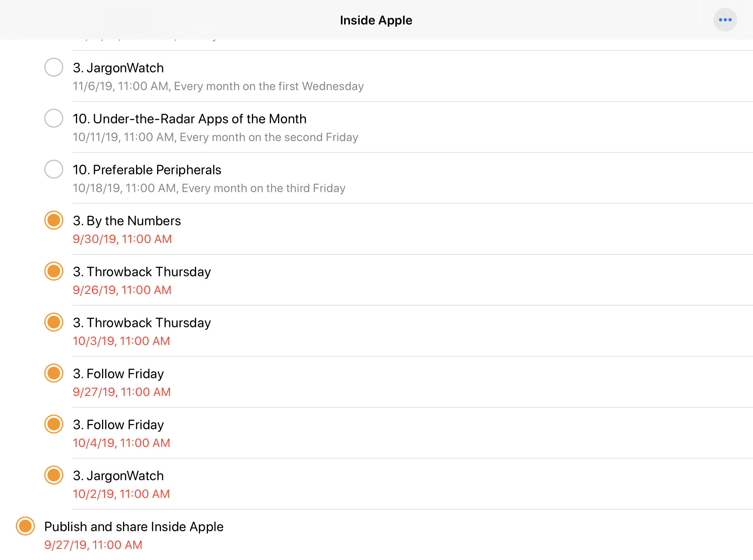Toggle Follow Friday 9/27/19 completion circle
Viewport: 753px width, 560px height.
pyautogui.click(x=54, y=373)
